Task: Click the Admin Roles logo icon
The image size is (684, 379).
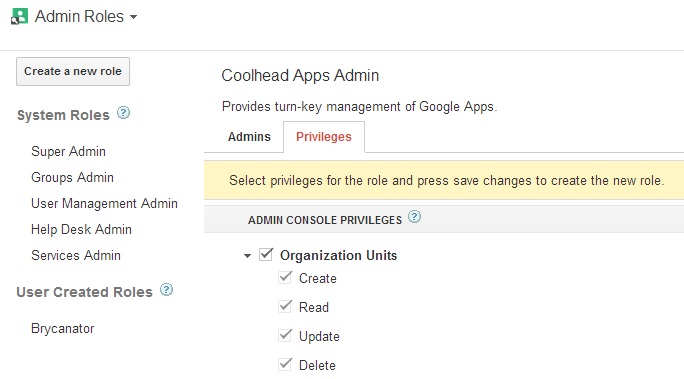Action: (19, 17)
